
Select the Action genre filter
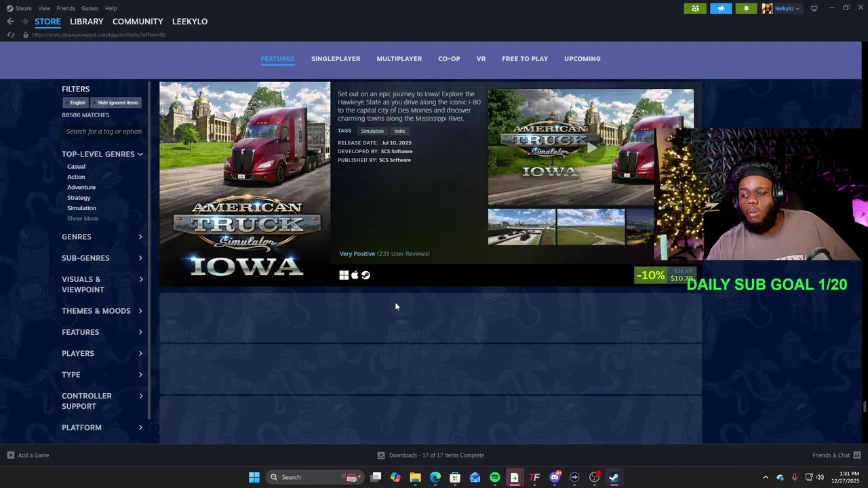click(x=76, y=177)
